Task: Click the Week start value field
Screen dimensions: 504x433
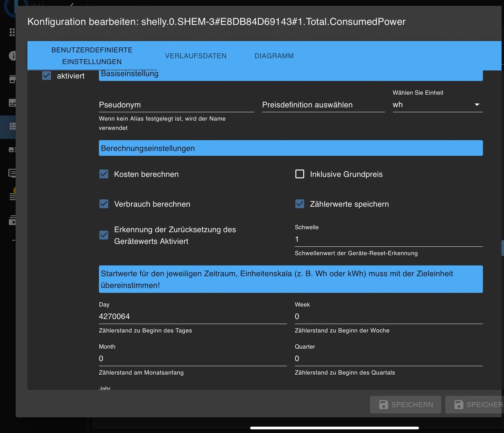Action: point(388,316)
